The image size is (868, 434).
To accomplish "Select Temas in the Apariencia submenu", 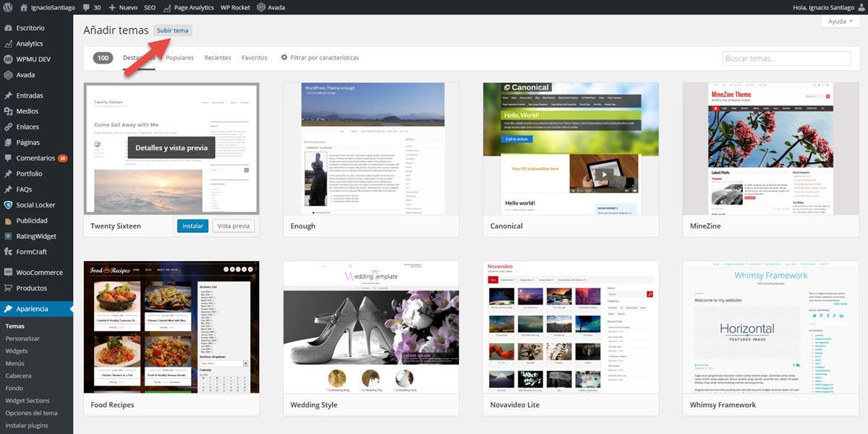I will [x=14, y=326].
